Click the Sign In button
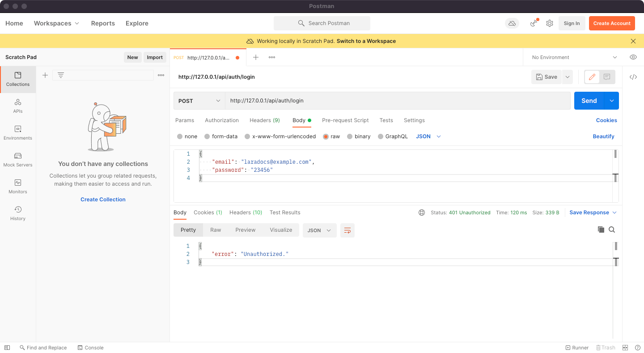This screenshot has width=644, height=353. pyautogui.click(x=572, y=23)
